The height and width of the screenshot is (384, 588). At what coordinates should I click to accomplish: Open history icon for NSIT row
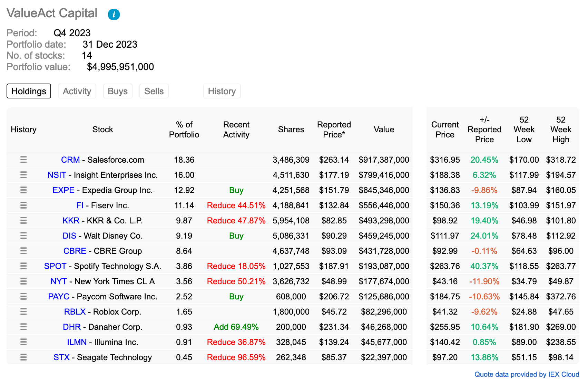click(23, 175)
